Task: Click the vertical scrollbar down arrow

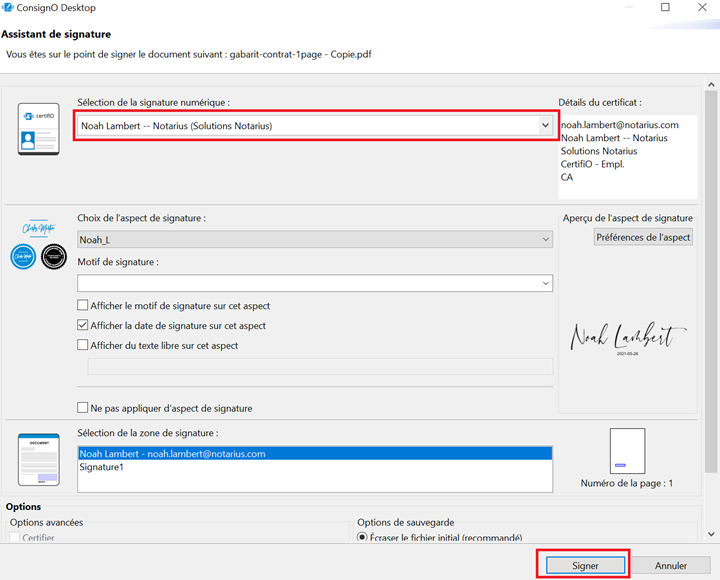Action: point(711,535)
